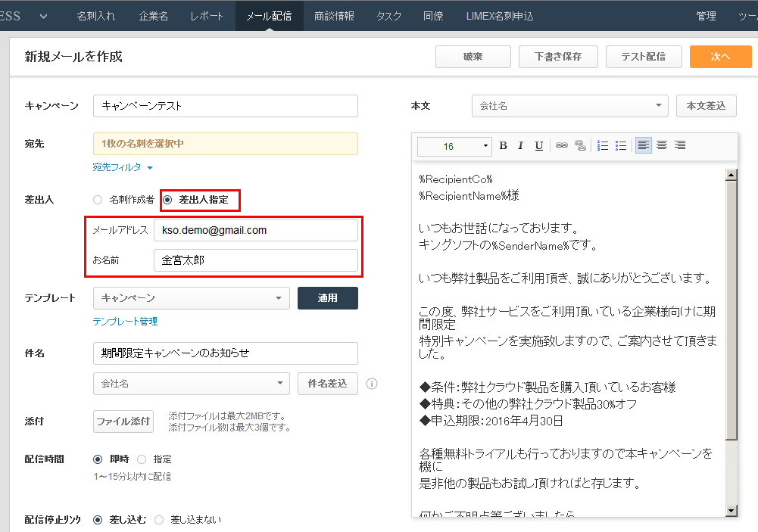Viewport: 758px width, 532px height.
Task: Click the 下書き保存 button
Action: [x=558, y=57]
